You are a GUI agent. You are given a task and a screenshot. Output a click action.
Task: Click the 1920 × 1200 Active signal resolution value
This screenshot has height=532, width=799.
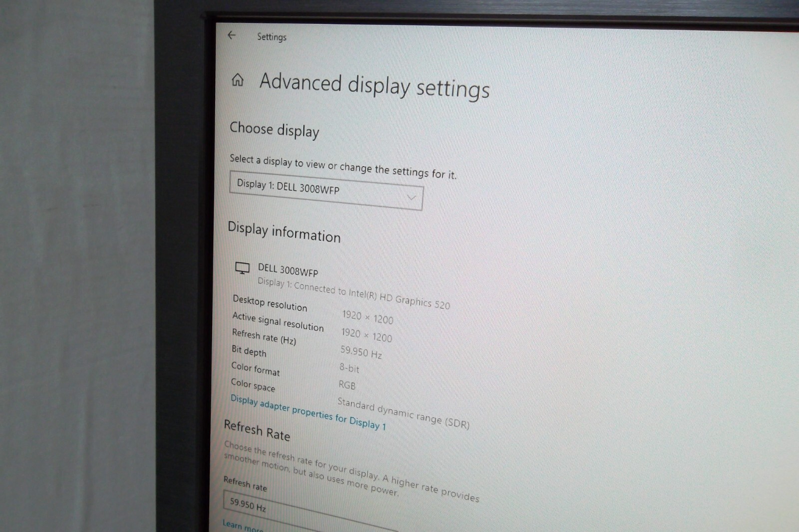tap(367, 335)
